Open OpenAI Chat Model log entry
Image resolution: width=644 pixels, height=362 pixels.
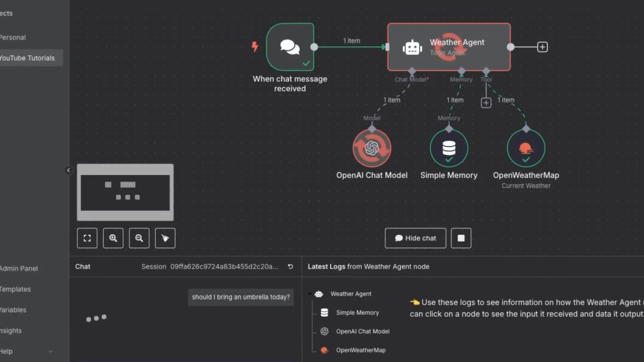(x=363, y=331)
